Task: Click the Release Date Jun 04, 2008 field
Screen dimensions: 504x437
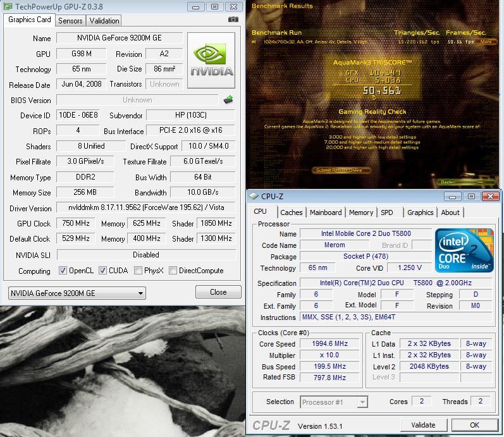Action: click(82, 84)
